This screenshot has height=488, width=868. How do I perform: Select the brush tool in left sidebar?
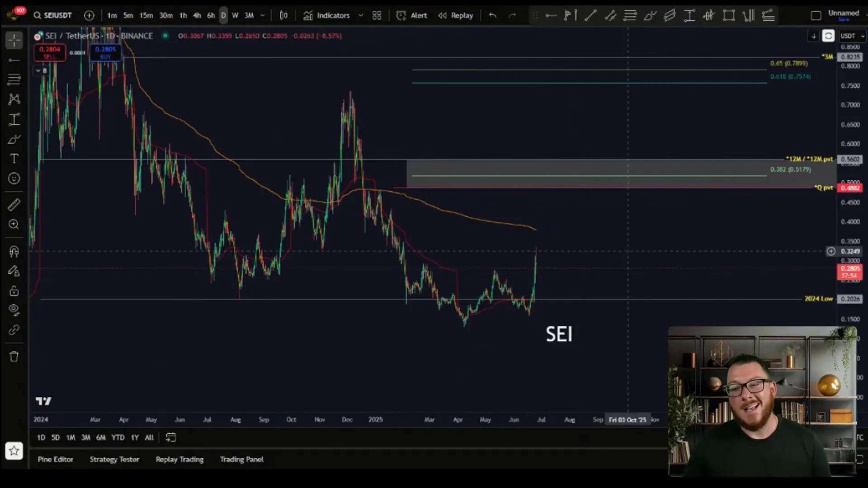(x=14, y=139)
